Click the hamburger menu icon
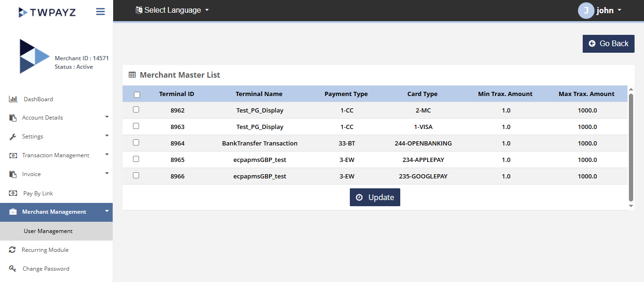Image resolution: width=644 pixels, height=282 pixels. (x=100, y=12)
